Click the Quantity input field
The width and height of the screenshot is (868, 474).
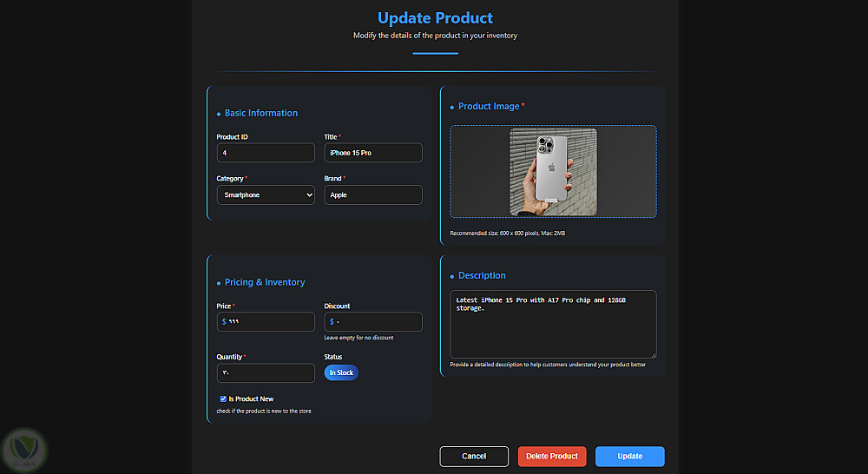click(266, 372)
